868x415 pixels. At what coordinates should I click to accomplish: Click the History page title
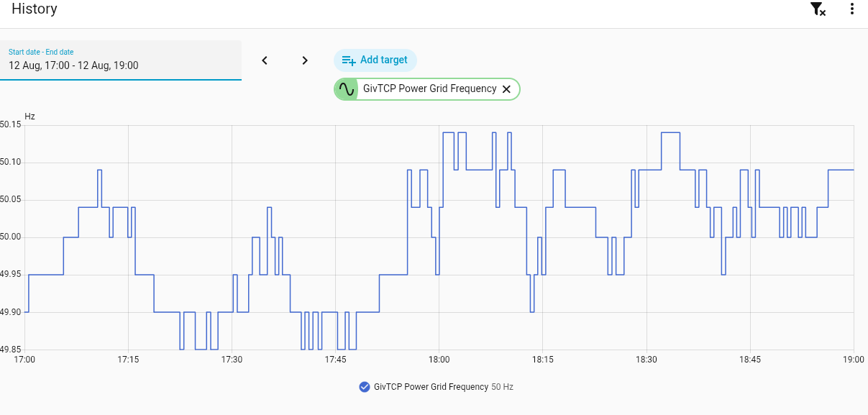[35, 9]
